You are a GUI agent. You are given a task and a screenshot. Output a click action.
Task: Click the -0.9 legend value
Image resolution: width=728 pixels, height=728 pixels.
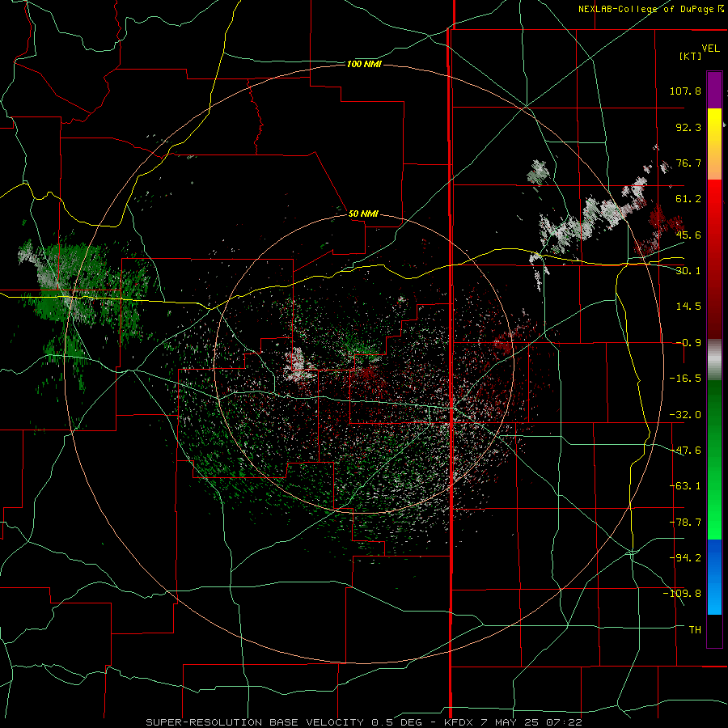click(x=688, y=343)
